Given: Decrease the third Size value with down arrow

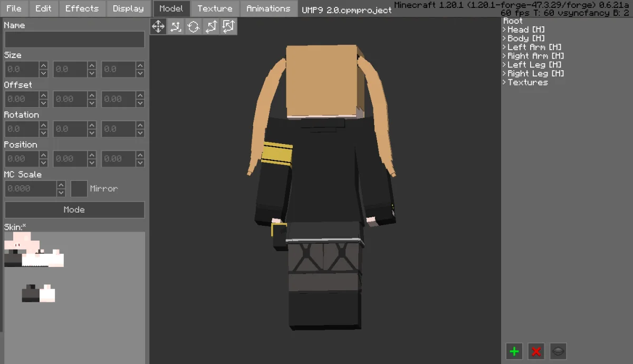Looking at the screenshot, I should click(x=140, y=73).
